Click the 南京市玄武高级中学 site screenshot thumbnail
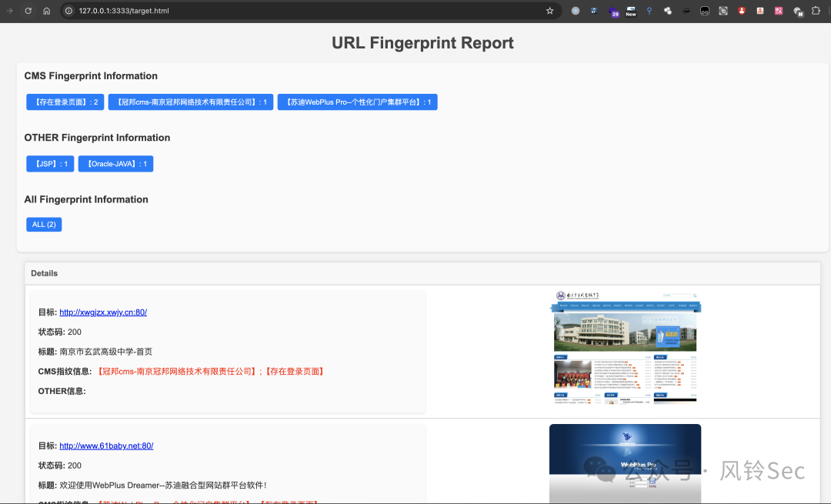 tap(625, 348)
